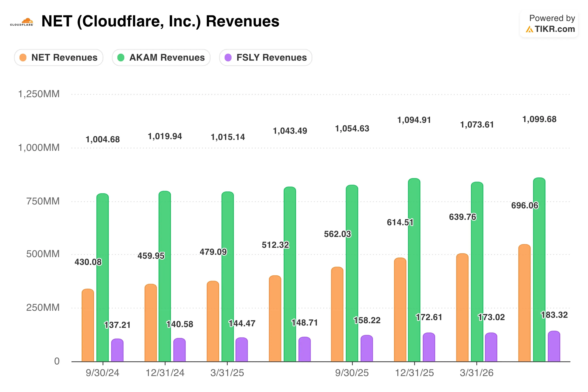Click the 3/31/26 x-axis date label

click(477, 373)
